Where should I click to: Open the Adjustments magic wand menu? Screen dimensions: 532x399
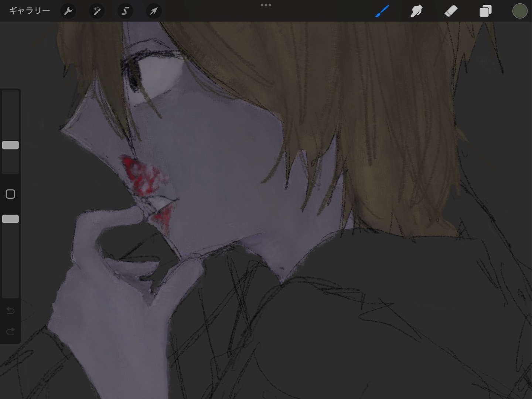point(97,11)
